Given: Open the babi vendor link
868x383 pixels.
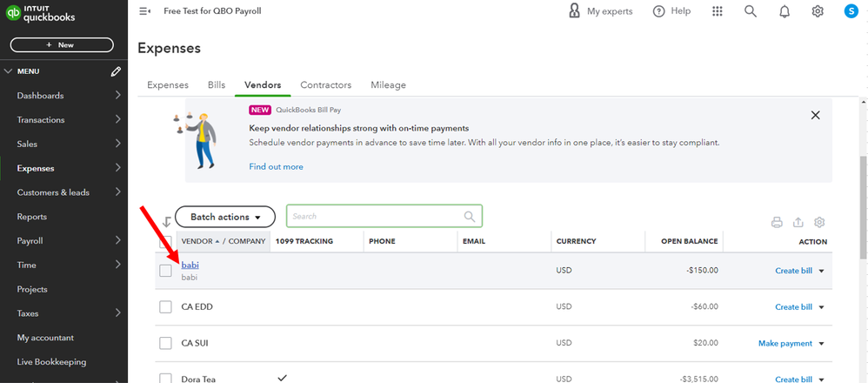Looking at the screenshot, I should 190,265.
